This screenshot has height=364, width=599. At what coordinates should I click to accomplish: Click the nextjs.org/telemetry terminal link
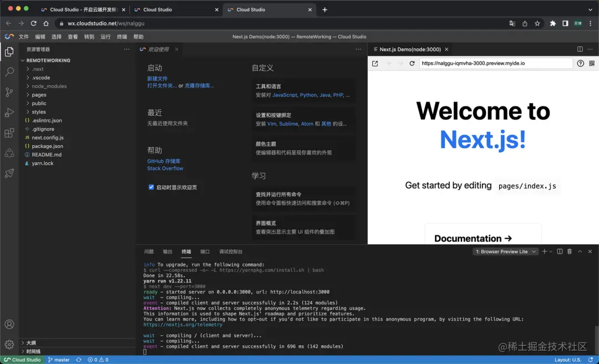[x=182, y=325]
